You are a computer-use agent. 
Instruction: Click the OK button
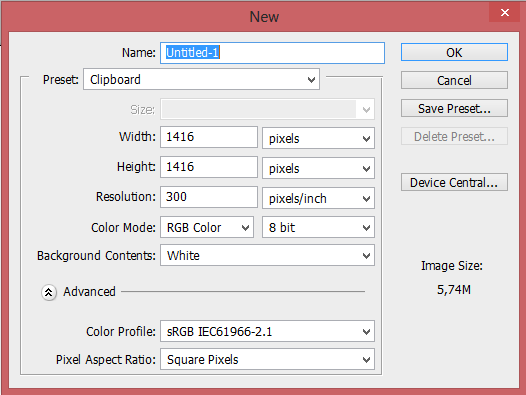(x=454, y=52)
